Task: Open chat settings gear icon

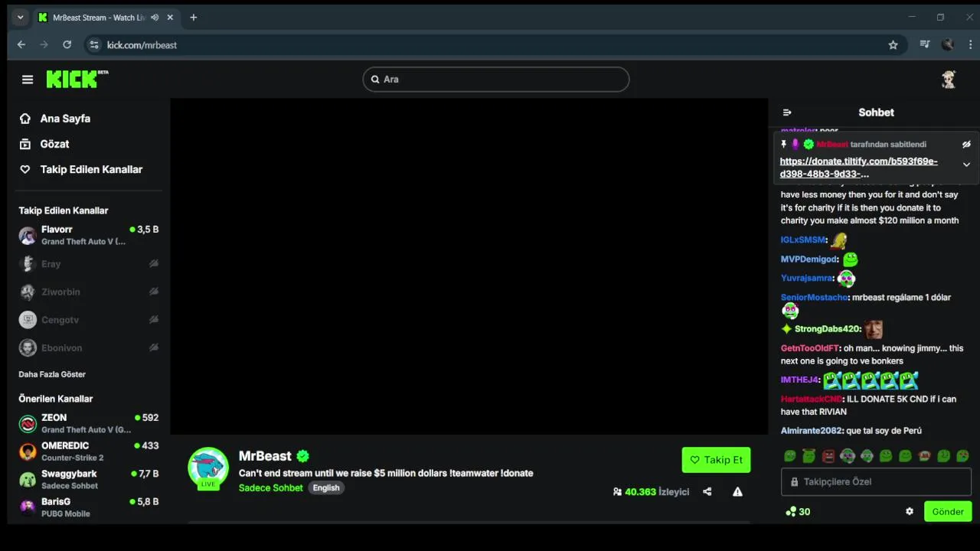Action: 910,511
